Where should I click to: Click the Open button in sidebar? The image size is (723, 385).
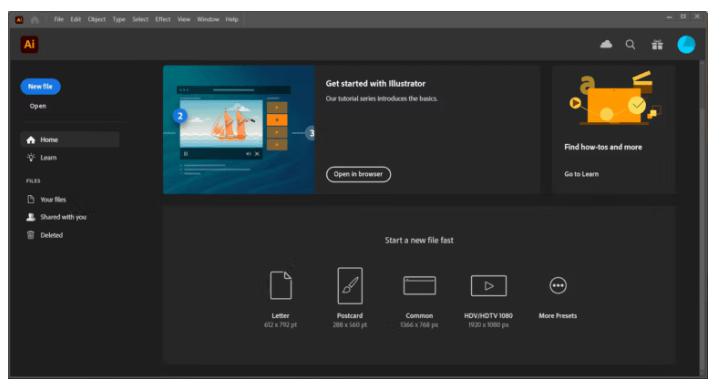pyautogui.click(x=38, y=106)
